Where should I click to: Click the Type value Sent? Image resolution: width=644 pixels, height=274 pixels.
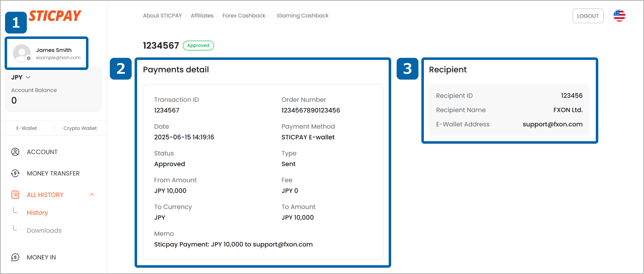point(288,164)
